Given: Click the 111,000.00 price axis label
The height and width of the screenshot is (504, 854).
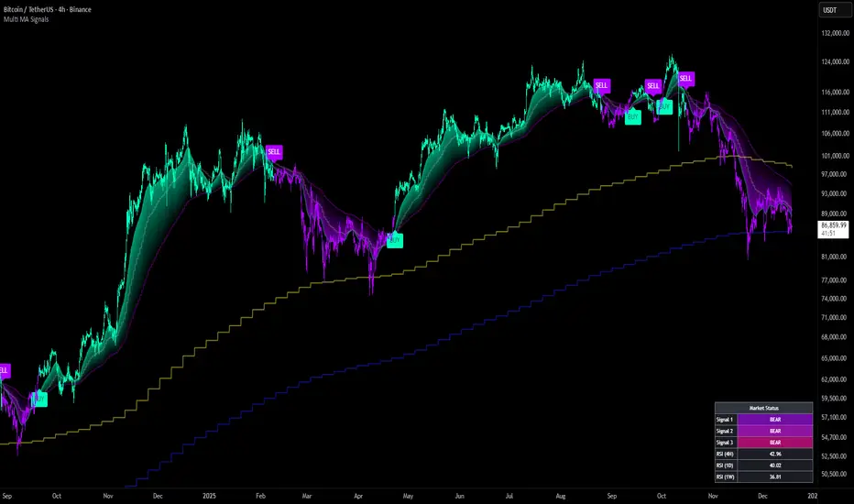Looking at the screenshot, I should 835,112.
